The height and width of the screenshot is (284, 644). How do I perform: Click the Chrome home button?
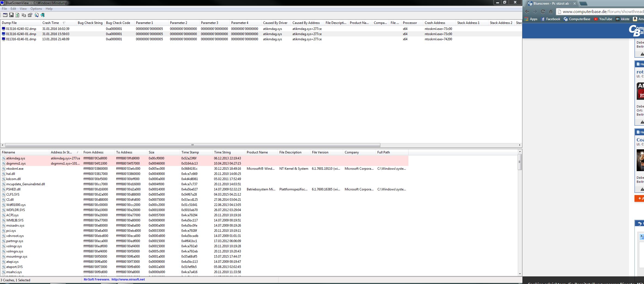(551, 12)
